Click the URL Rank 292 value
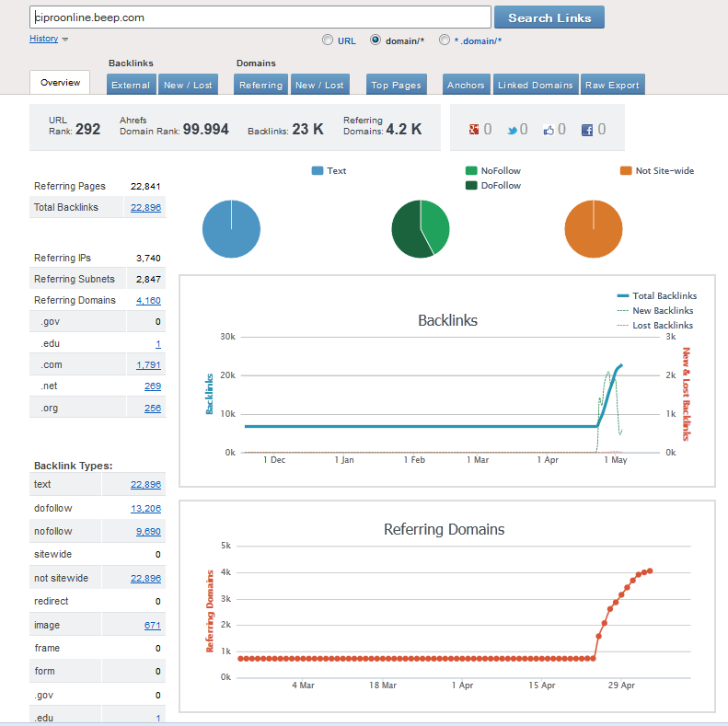 pos(87,129)
